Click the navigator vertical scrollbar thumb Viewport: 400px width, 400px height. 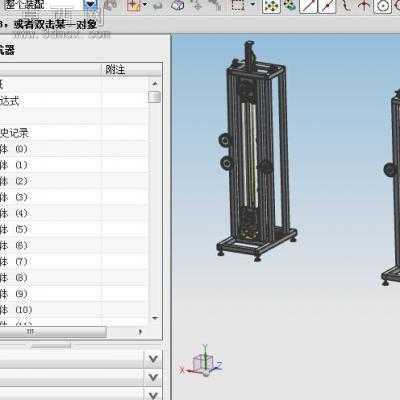tap(154, 97)
